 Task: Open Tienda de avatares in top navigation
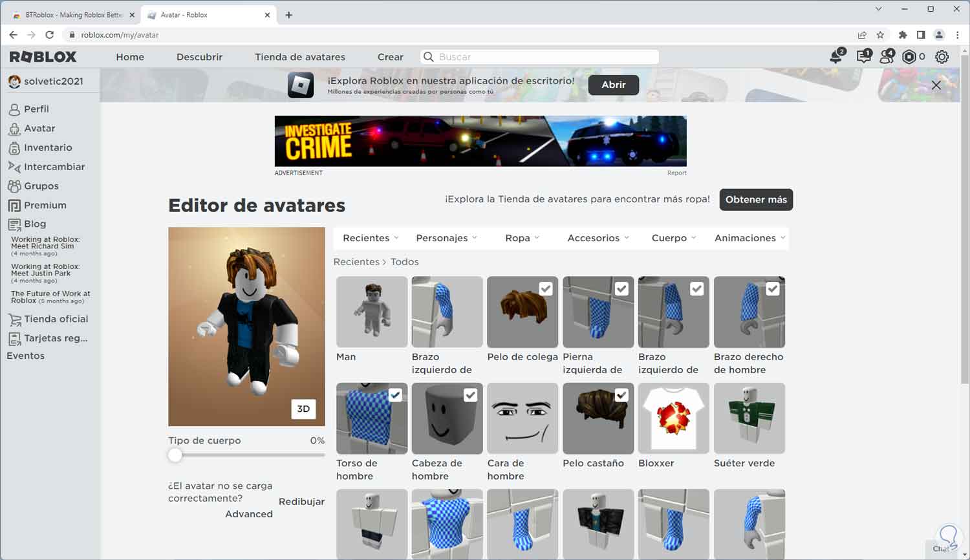[300, 57]
